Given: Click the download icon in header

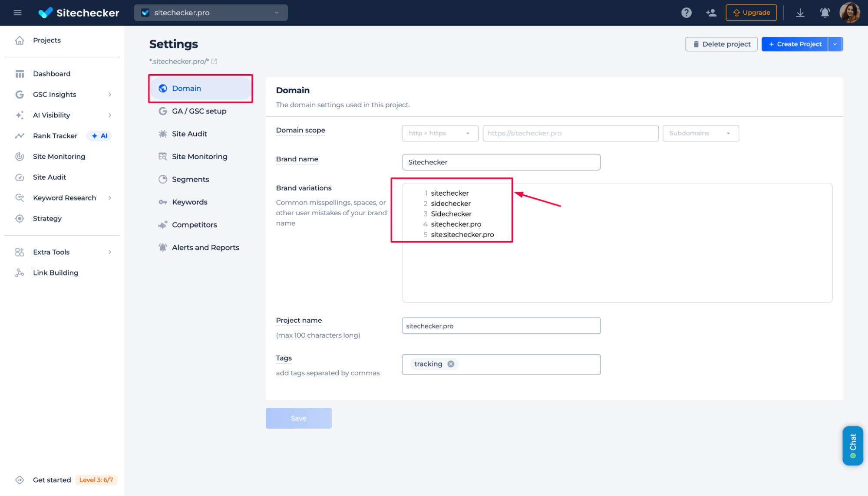Looking at the screenshot, I should (x=800, y=13).
